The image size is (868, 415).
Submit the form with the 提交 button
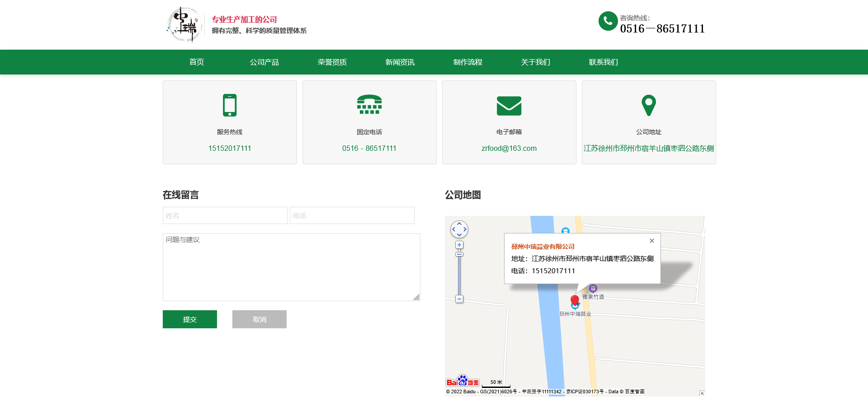pyautogui.click(x=189, y=319)
